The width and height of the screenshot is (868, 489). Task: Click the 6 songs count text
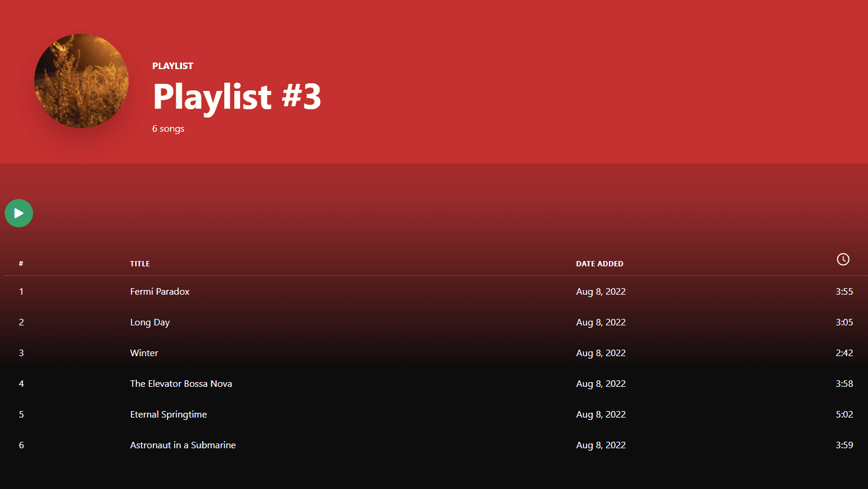168,129
